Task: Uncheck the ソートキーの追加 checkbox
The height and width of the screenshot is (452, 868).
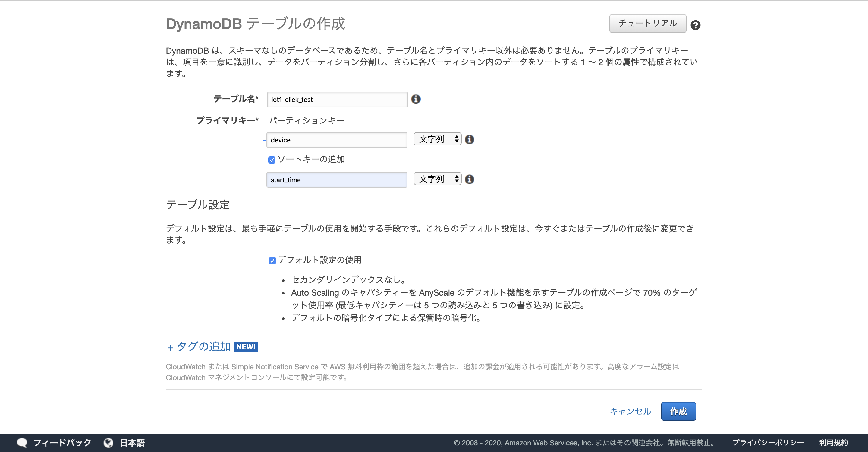Action: pos(272,160)
